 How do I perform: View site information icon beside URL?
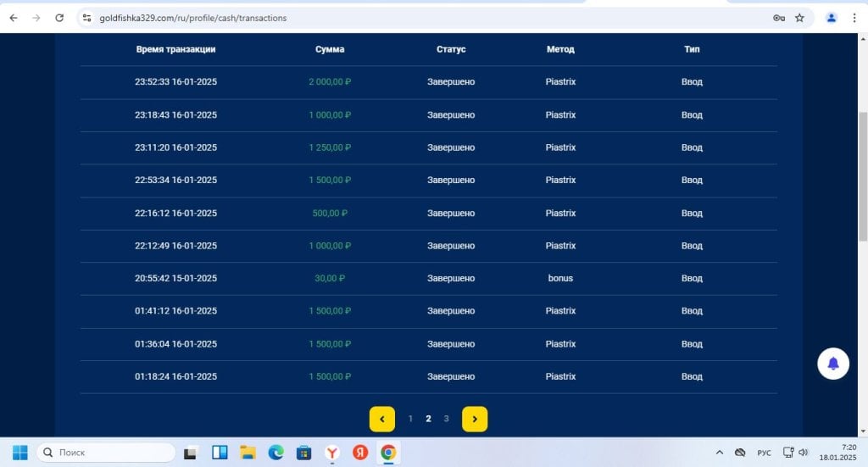(87, 18)
